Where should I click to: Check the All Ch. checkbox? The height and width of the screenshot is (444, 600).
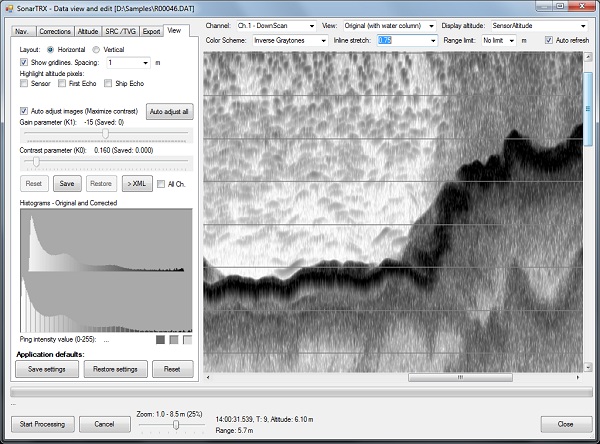161,184
